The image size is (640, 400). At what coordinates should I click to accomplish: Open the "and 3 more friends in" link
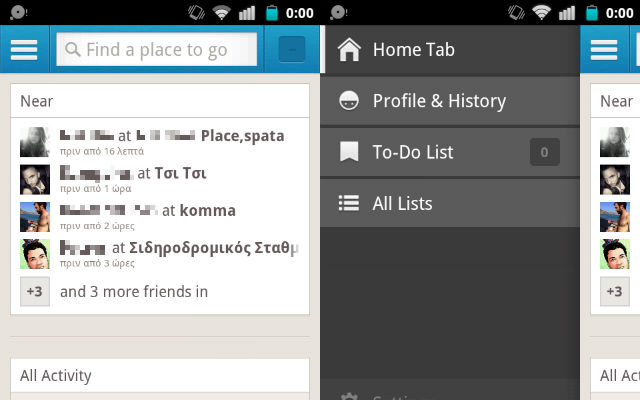[134, 292]
